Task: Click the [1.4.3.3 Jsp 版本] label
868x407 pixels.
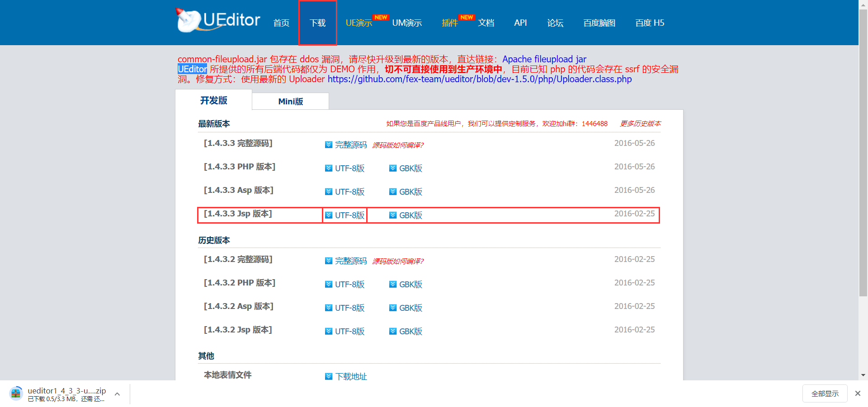Action: tap(238, 214)
